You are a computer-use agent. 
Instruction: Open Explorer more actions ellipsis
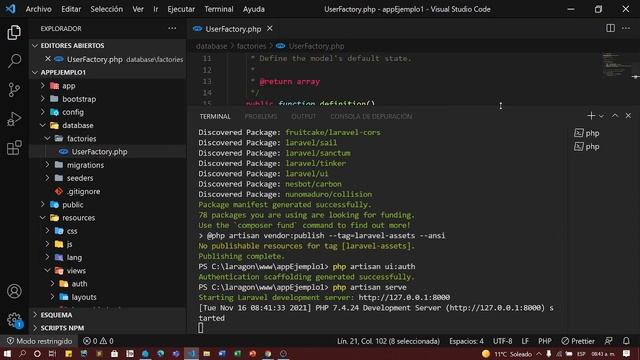tap(172, 28)
